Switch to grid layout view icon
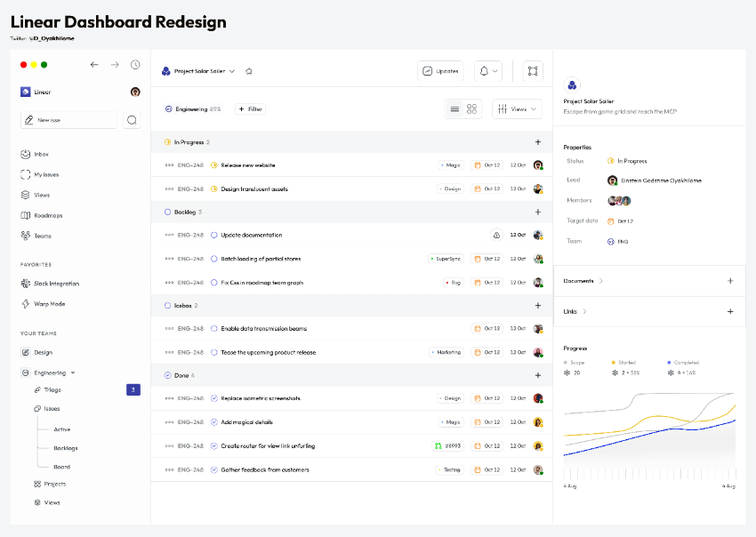This screenshot has width=756, height=537. (x=472, y=108)
